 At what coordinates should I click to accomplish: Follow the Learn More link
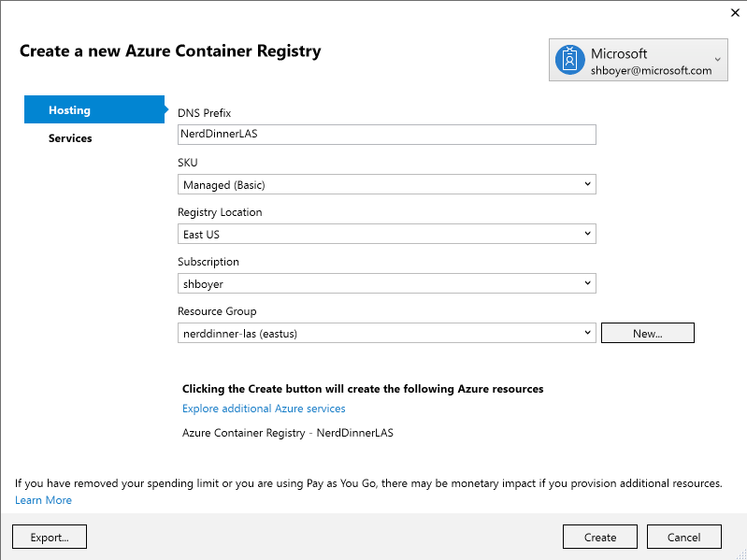click(43, 500)
